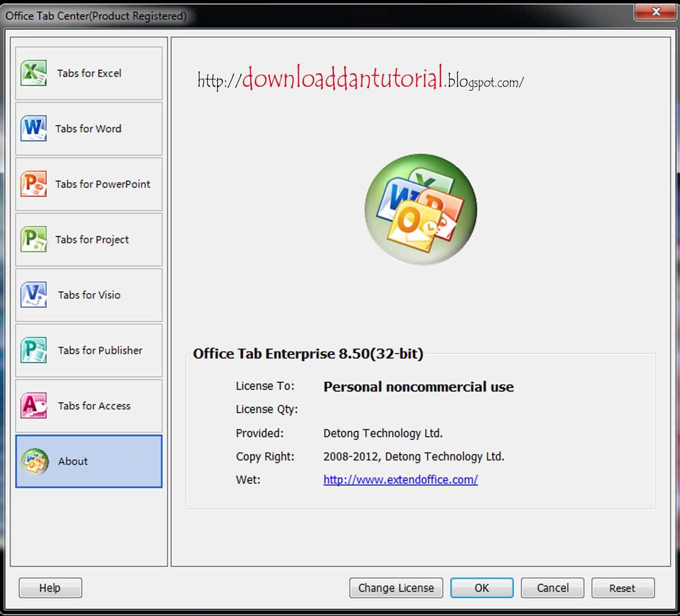Click the Wet label
Screen dimensions: 680x616
click(x=248, y=480)
